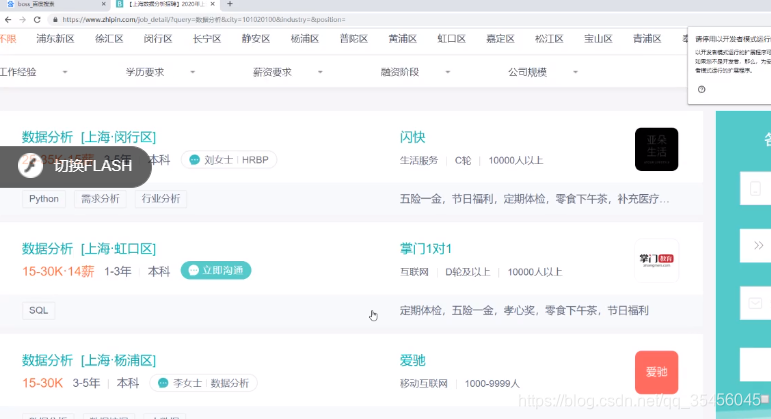Click 立即沟通 chat button
This screenshot has width=771, height=419.
pos(216,270)
